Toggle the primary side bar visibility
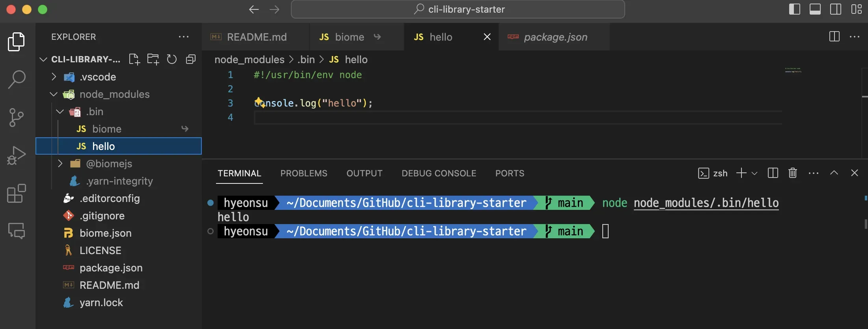 tap(794, 9)
